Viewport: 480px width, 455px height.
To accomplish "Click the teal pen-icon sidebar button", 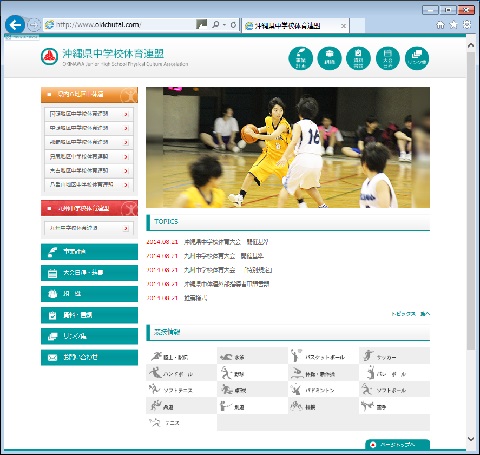I will tap(89, 252).
